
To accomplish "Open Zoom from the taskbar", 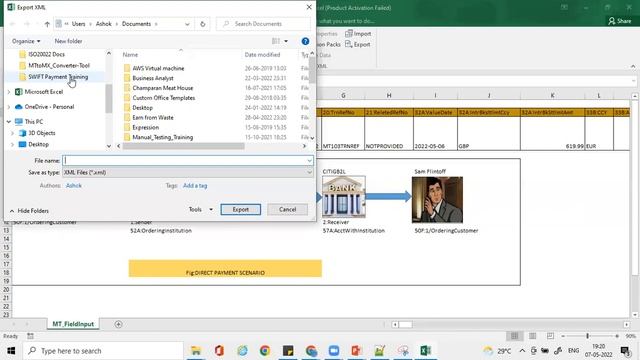I will [x=333, y=351].
